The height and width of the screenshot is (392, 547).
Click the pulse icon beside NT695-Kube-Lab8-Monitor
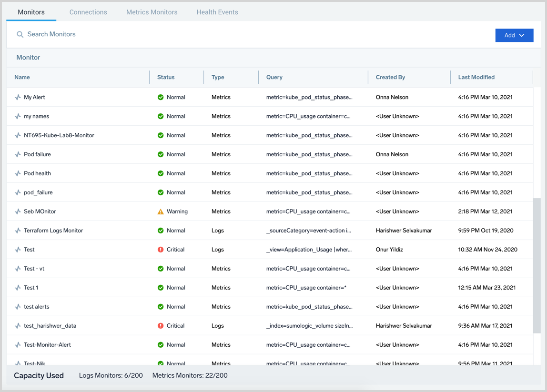tap(18, 135)
